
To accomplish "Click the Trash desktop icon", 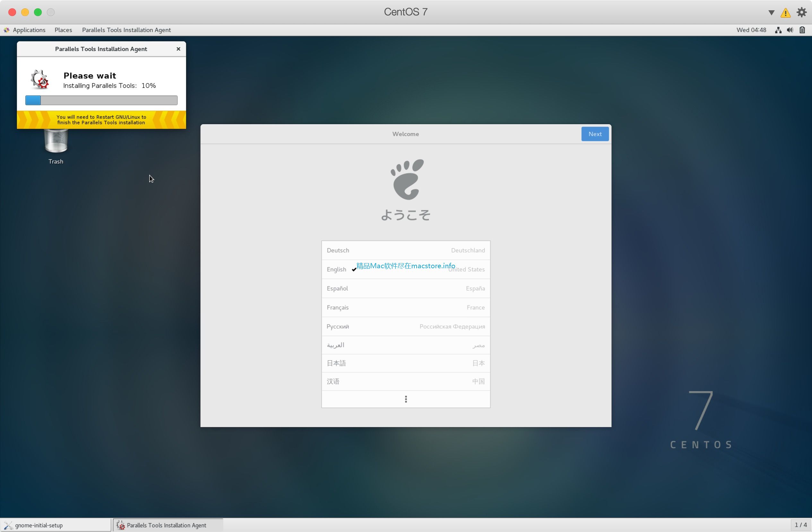I will point(56,147).
